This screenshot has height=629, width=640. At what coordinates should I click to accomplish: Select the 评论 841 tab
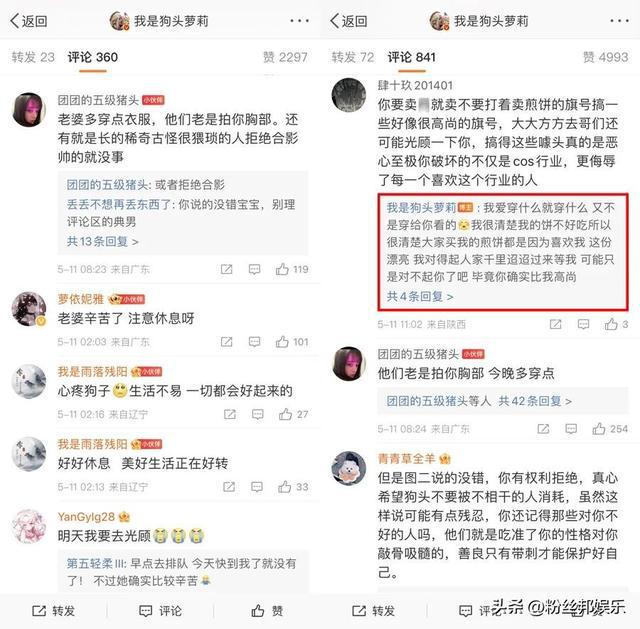click(x=411, y=57)
